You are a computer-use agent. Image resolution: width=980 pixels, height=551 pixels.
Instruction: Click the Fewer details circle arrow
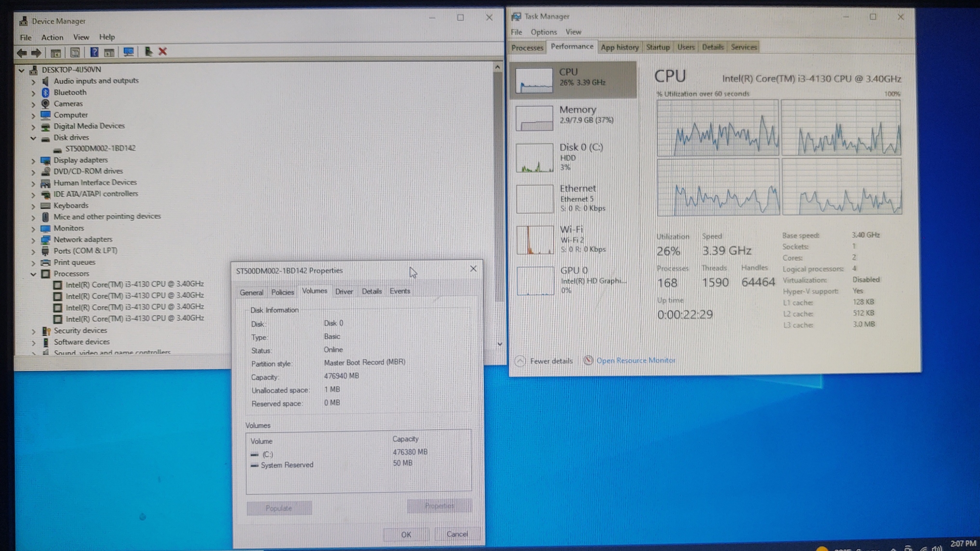(520, 361)
